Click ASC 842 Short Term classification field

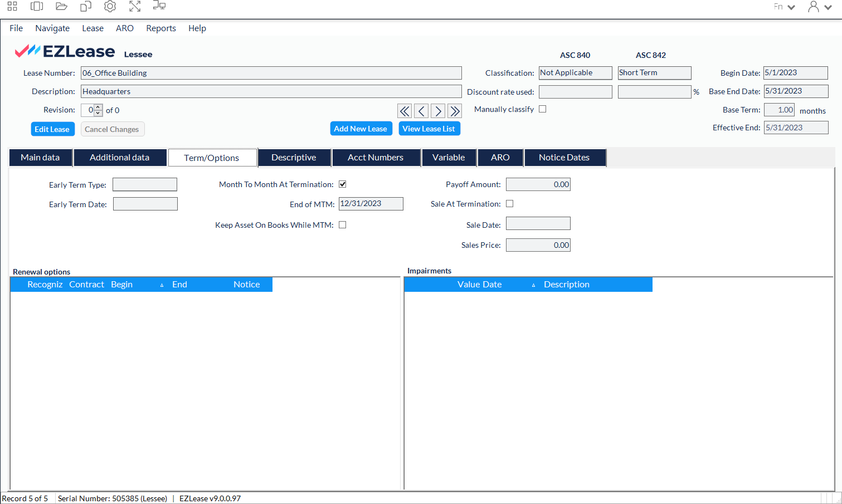654,73
